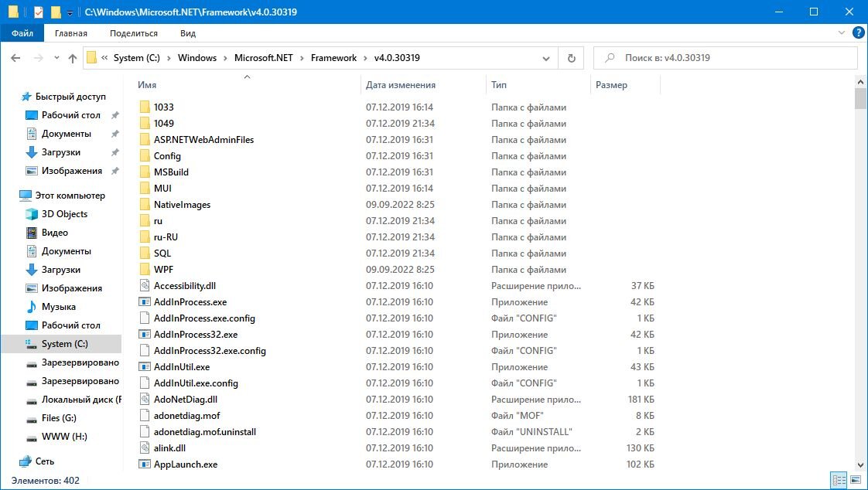Open WWW (H:) drive
Image resolution: width=868 pixels, height=490 pixels.
click(x=64, y=437)
